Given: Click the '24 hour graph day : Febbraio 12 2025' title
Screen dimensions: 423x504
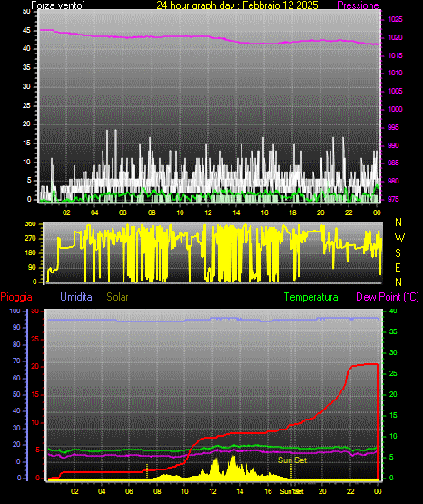Looking at the screenshot, I should 237,5.
